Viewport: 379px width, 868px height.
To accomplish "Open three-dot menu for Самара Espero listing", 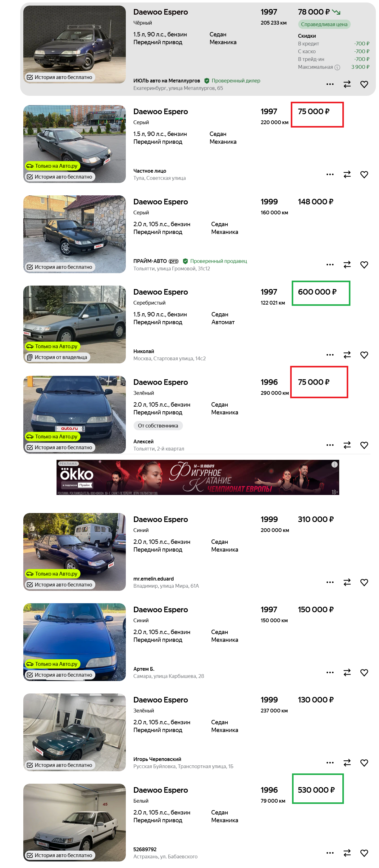I will pos(330,673).
